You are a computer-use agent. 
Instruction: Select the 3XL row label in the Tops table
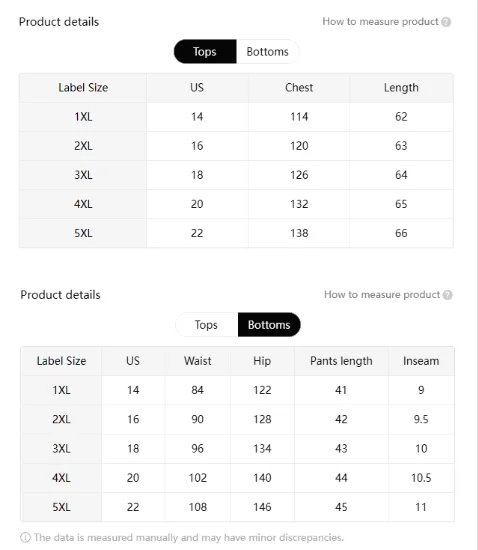coord(83,175)
